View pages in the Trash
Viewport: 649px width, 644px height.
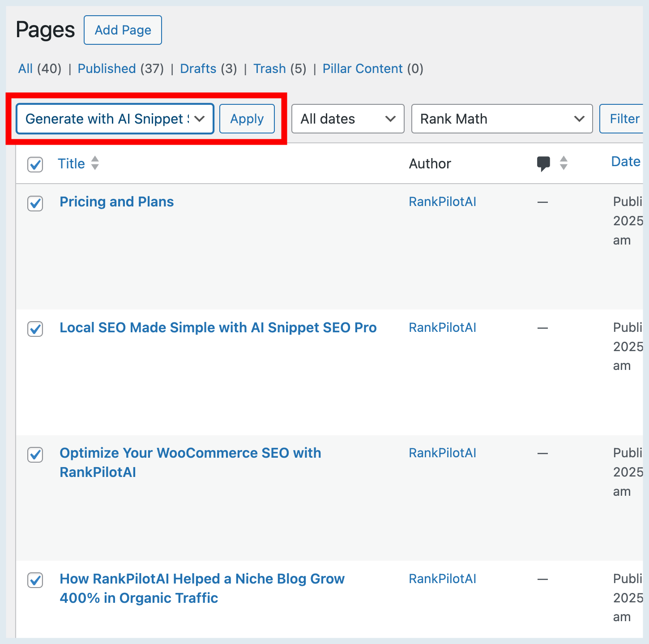coord(270,69)
